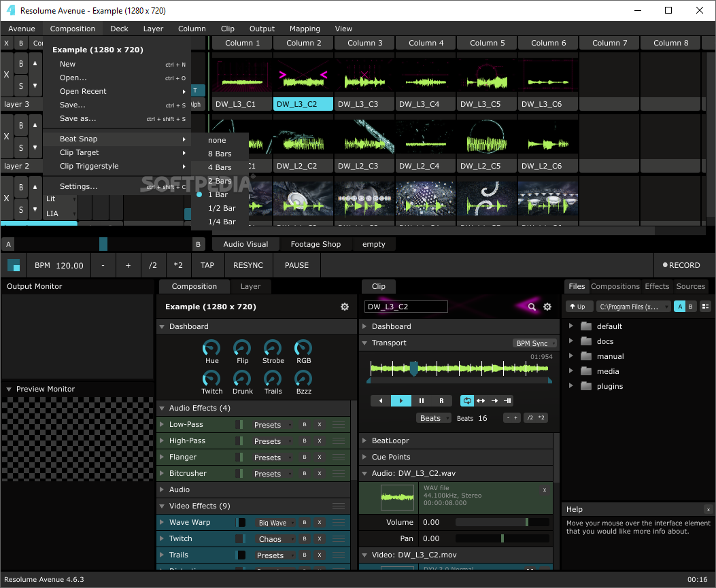Click the Strobe dashboard knob
This screenshot has height=588, width=716.
pos(273,348)
